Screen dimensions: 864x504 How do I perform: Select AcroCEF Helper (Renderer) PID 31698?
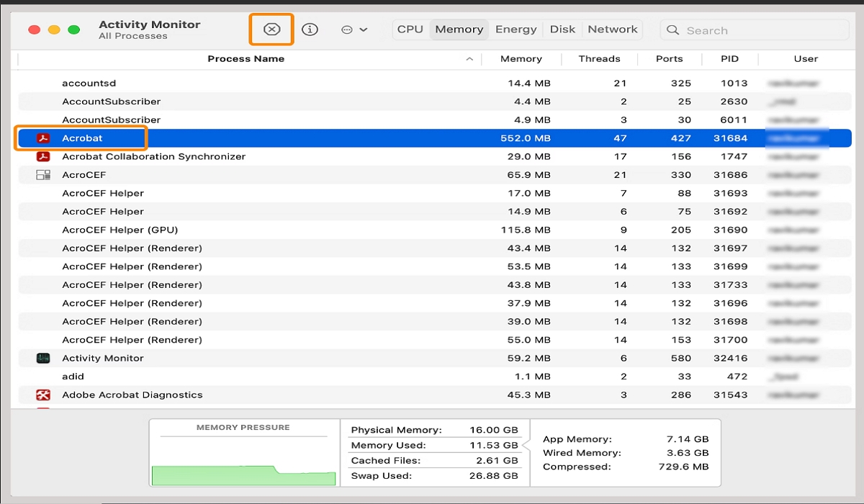click(435, 321)
